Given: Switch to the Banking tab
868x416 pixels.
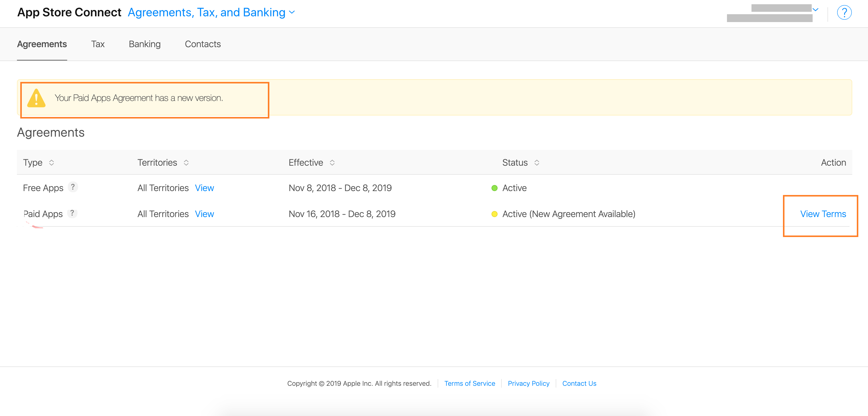Looking at the screenshot, I should click(145, 44).
